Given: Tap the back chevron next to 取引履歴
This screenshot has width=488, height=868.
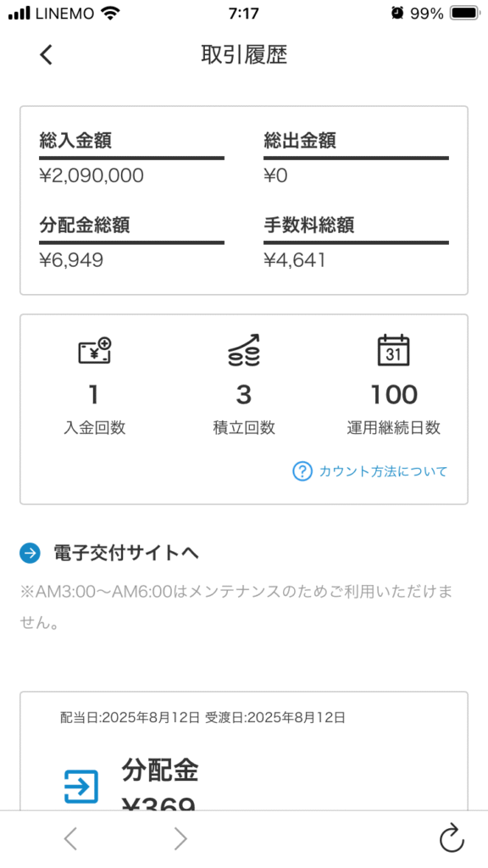Looking at the screenshot, I should tap(46, 55).
